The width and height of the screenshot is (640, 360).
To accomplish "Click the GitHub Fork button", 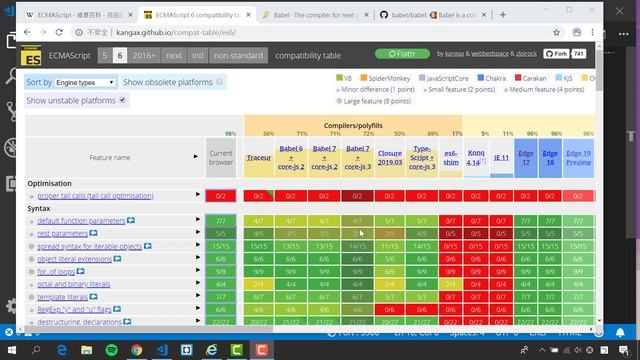I will click(556, 53).
